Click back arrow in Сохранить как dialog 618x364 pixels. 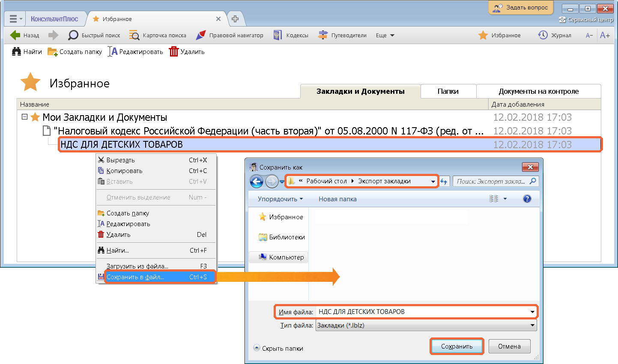257,182
